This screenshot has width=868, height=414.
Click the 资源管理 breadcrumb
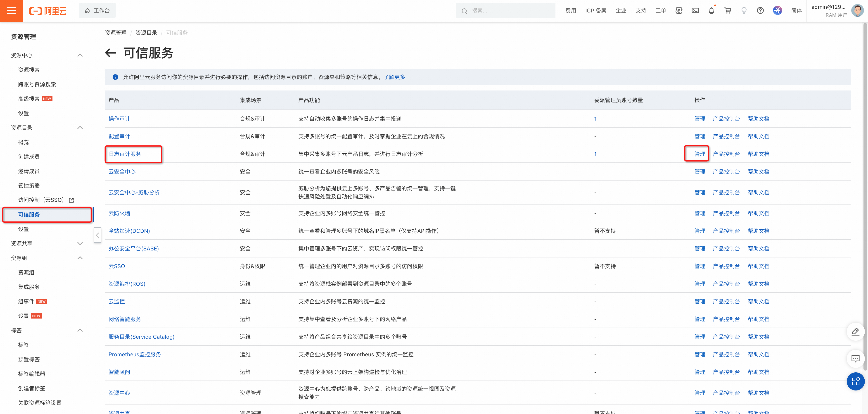[x=116, y=33]
